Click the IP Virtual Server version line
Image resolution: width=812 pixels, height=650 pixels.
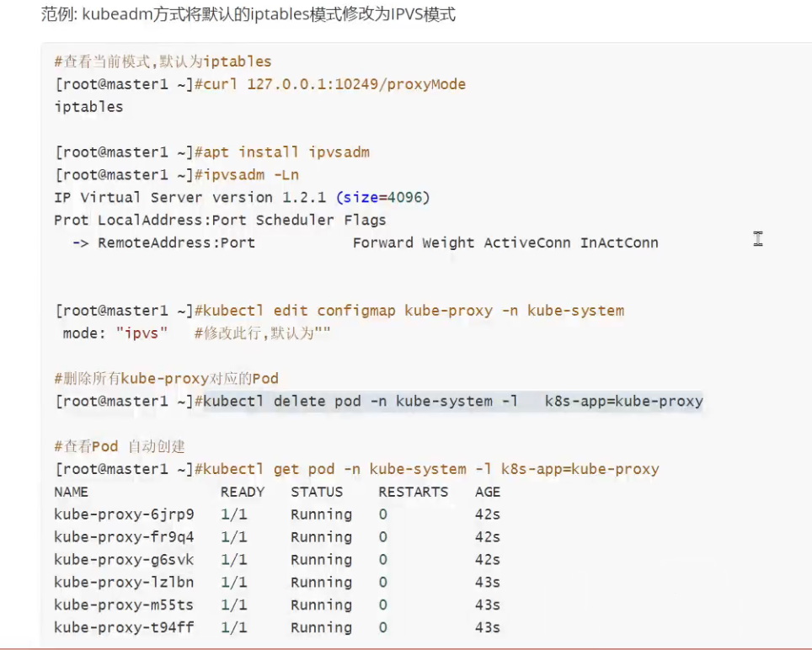(x=242, y=198)
